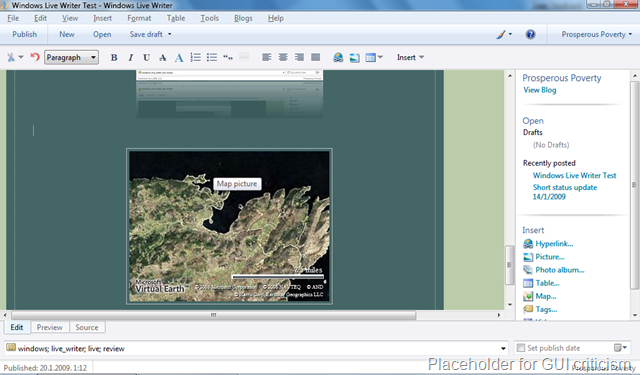640x375 pixels.
Task: Switch to the Source tab
Action: [87, 327]
